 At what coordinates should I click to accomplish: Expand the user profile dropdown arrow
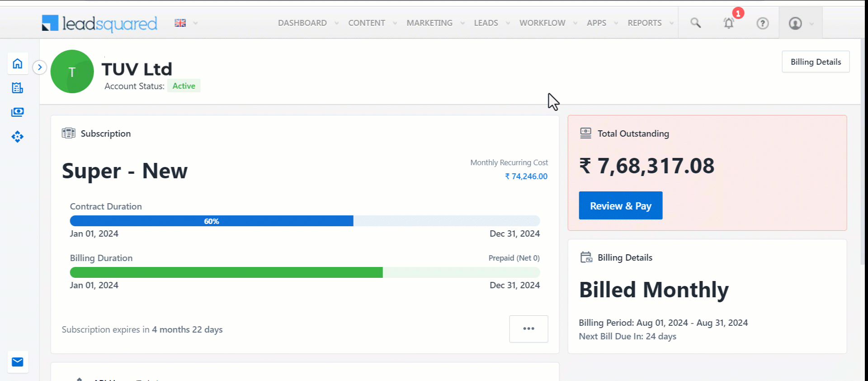point(812,24)
